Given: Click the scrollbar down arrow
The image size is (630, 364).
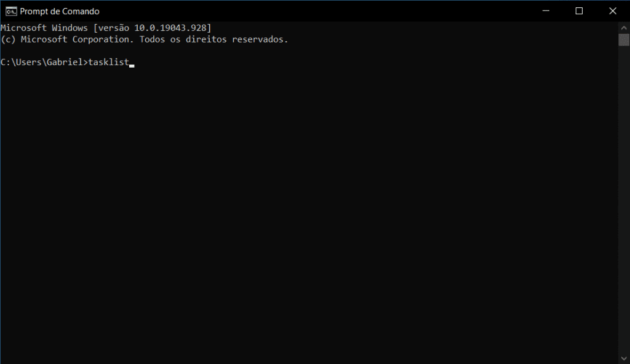Looking at the screenshot, I should pos(624,358).
